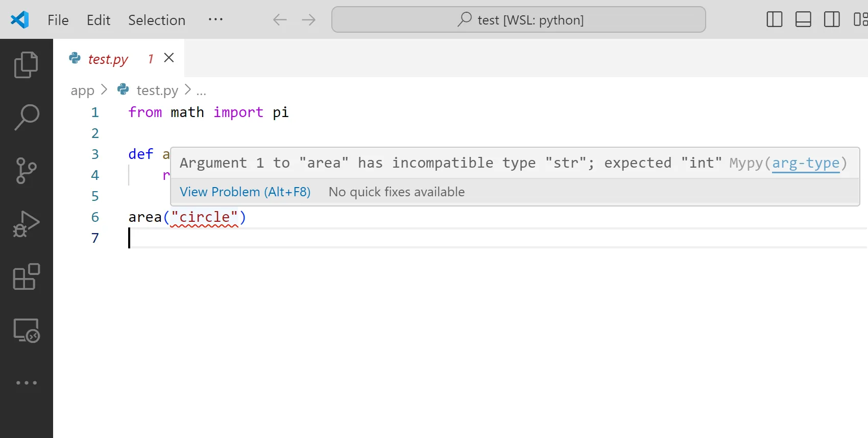Viewport: 868px width, 438px height.
Task: Toggle the secondary side bar layout button
Action: click(832, 19)
